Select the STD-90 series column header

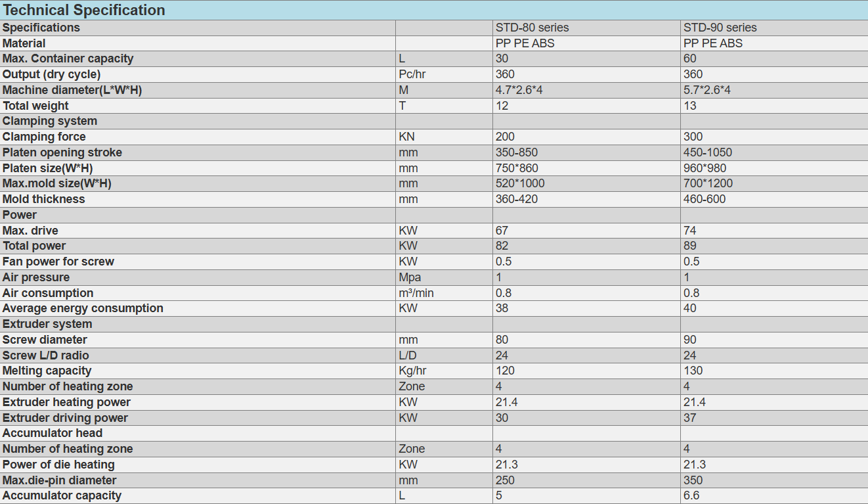(720, 28)
